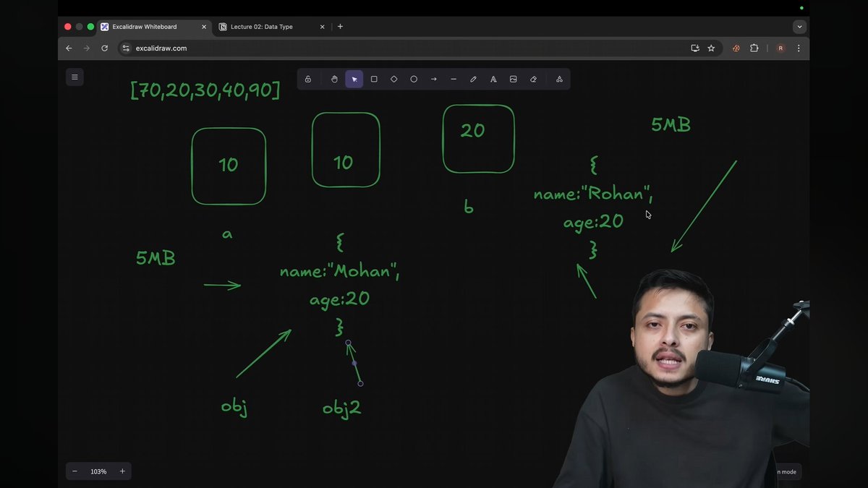Select the name:"Rohan" text
This screenshot has width=868, height=488.
(593, 194)
